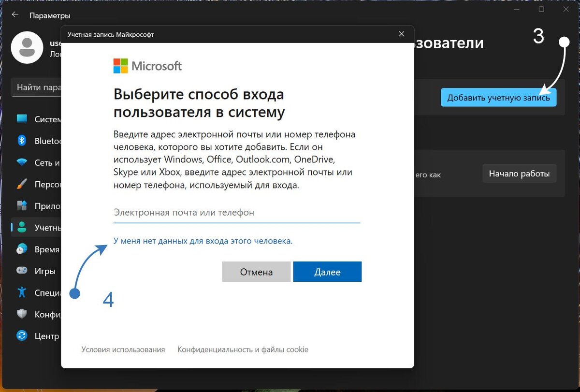Click Добавить учетную запись button
The height and width of the screenshot is (392, 580).
(498, 98)
